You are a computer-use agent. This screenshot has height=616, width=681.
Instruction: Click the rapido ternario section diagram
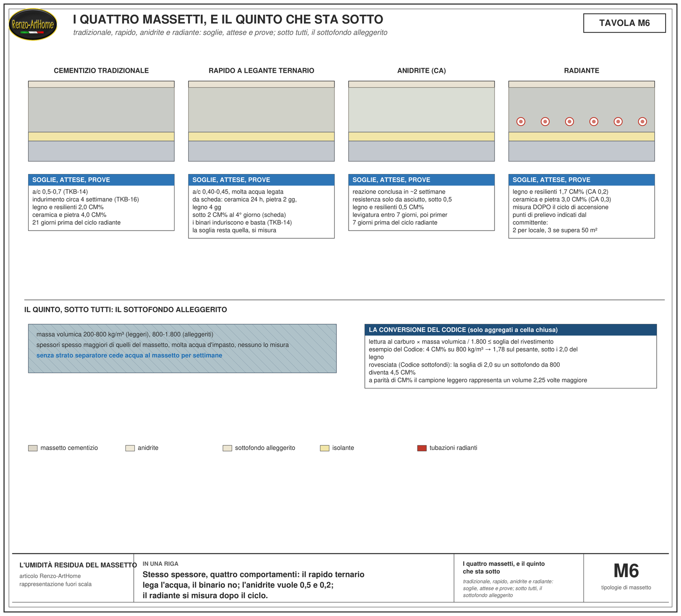click(261, 121)
